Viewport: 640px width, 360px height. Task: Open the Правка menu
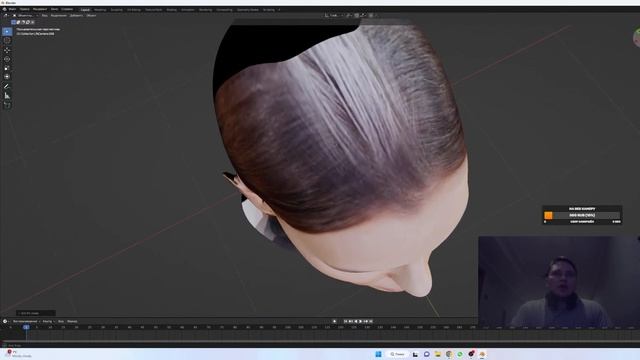[x=24, y=9]
